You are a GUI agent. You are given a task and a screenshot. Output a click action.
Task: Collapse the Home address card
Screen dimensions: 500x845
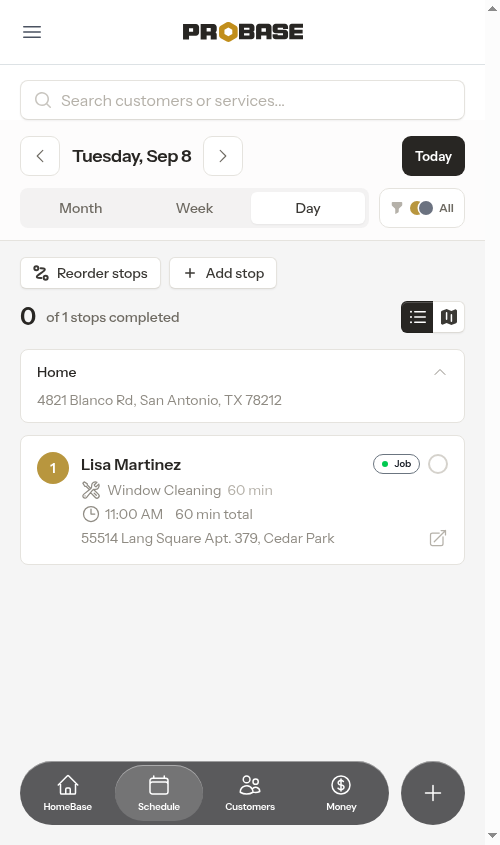point(440,372)
